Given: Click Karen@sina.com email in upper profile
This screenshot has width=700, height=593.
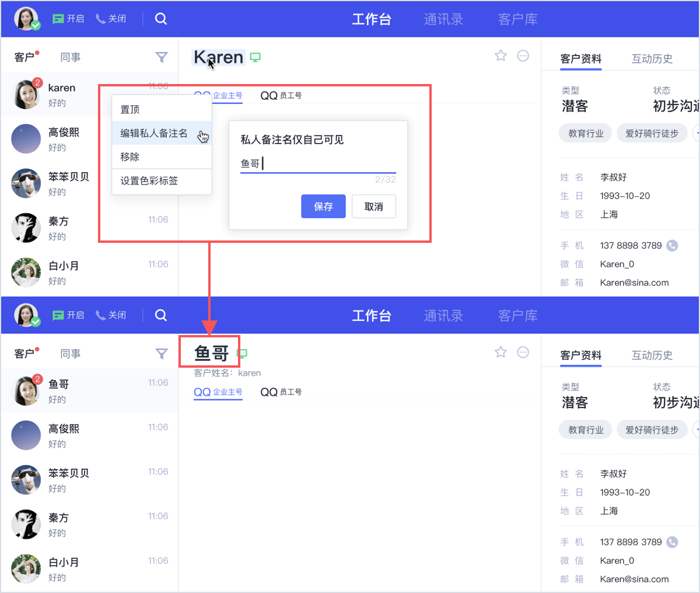Looking at the screenshot, I should [634, 282].
